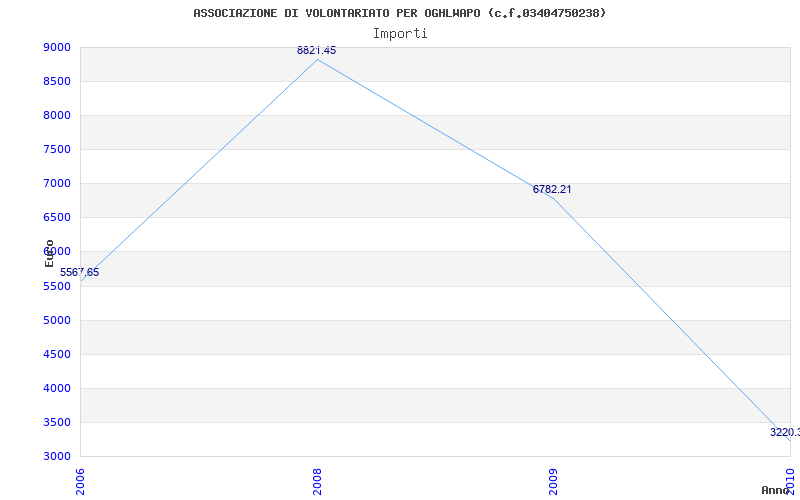Select the 3220 data point label at 2010
Screen dimensions: 800x500
(x=785, y=432)
